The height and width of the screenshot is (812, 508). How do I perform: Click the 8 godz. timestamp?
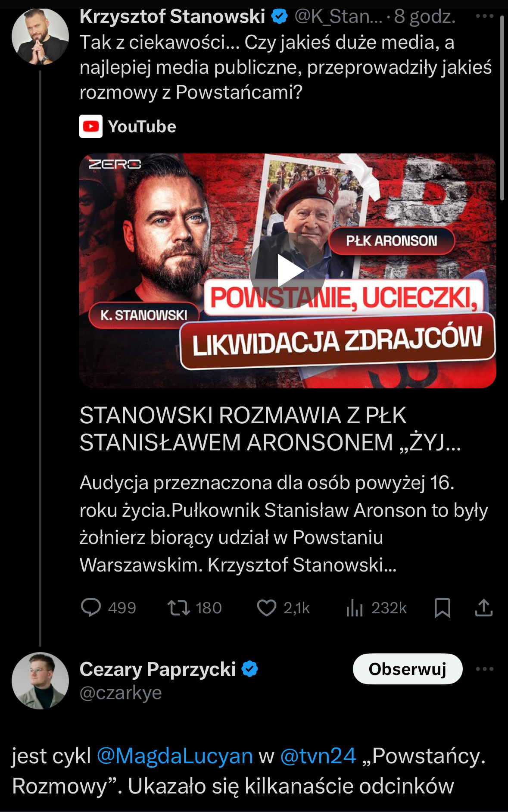424,16
